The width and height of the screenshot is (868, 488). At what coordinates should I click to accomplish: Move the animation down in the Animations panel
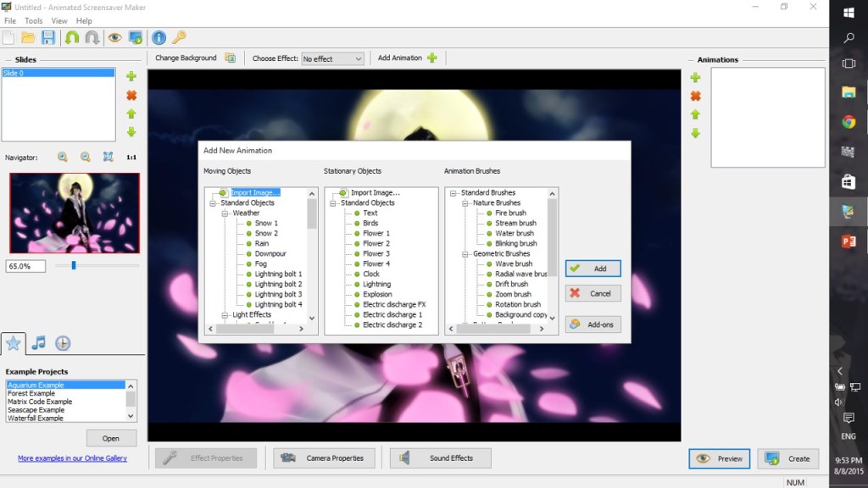(x=695, y=133)
